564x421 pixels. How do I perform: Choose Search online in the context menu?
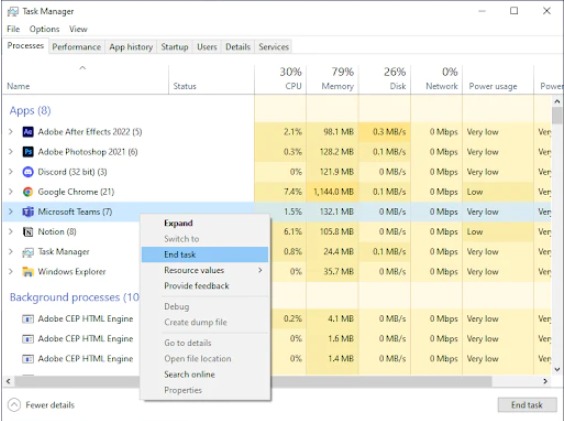tap(205, 375)
